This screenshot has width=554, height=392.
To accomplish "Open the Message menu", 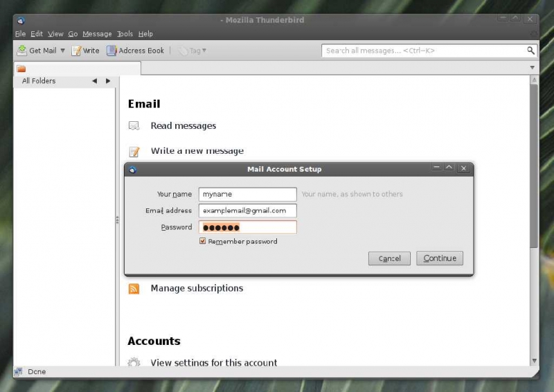I will [97, 34].
